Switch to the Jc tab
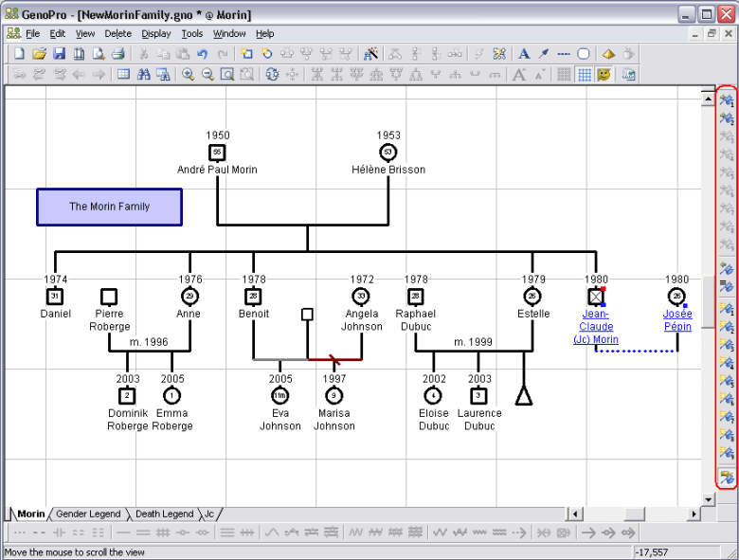739x560 pixels. 209,514
